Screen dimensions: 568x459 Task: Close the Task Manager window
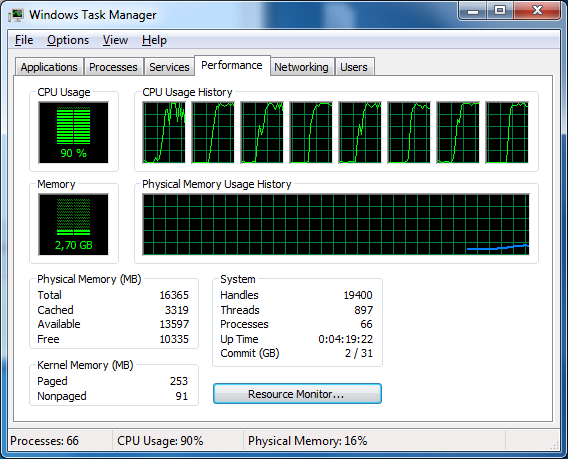(x=537, y=11)
